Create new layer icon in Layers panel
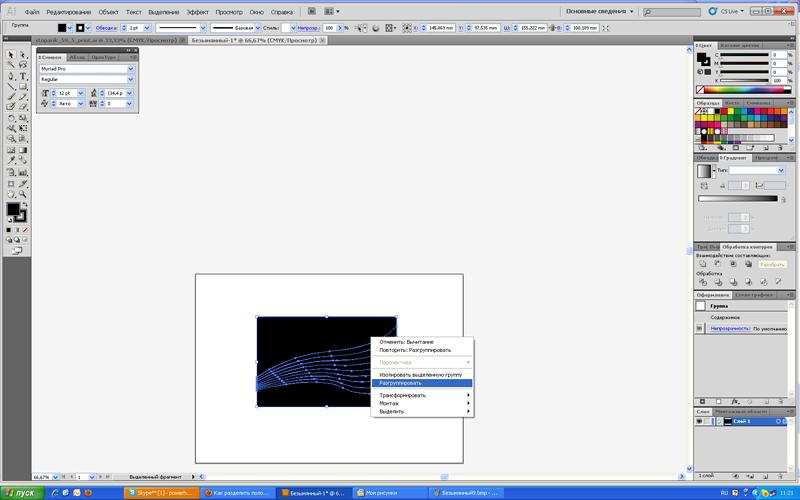Image resolution: width=800 pixels, height=500 pixels. (765, 476)
